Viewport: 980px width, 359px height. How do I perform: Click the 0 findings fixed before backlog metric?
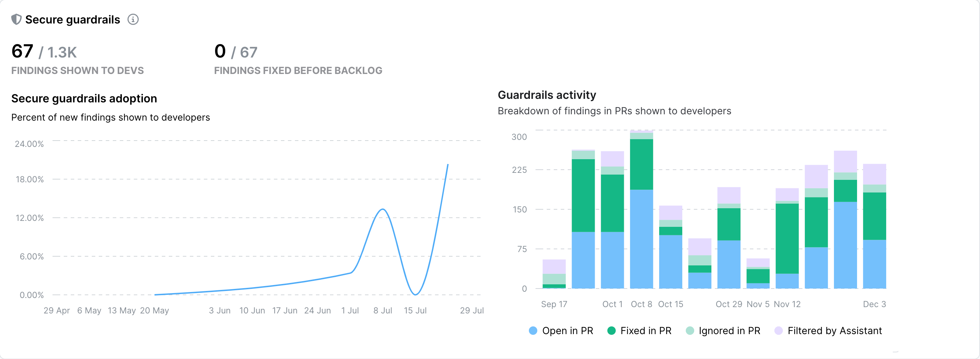[220, 52]
